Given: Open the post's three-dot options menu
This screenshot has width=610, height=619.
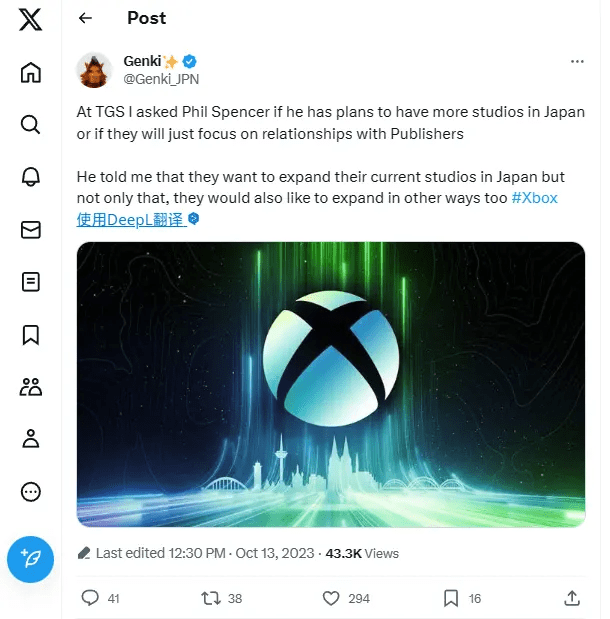Looking at the screenshot, I should tap(576, 62).
